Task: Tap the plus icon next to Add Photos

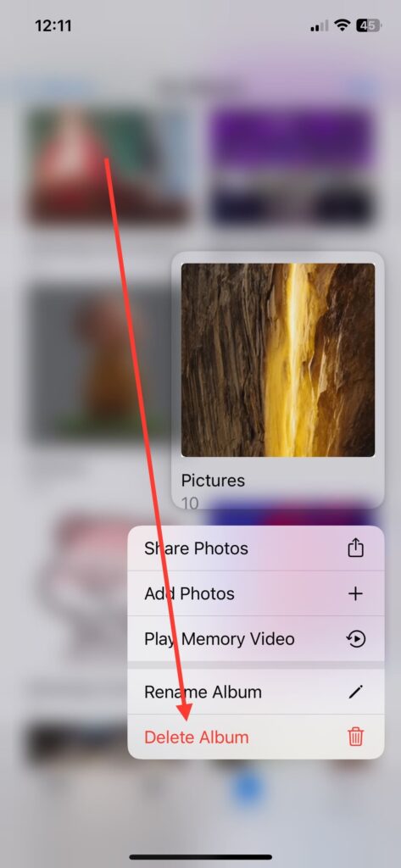Action: coord(355,593)
